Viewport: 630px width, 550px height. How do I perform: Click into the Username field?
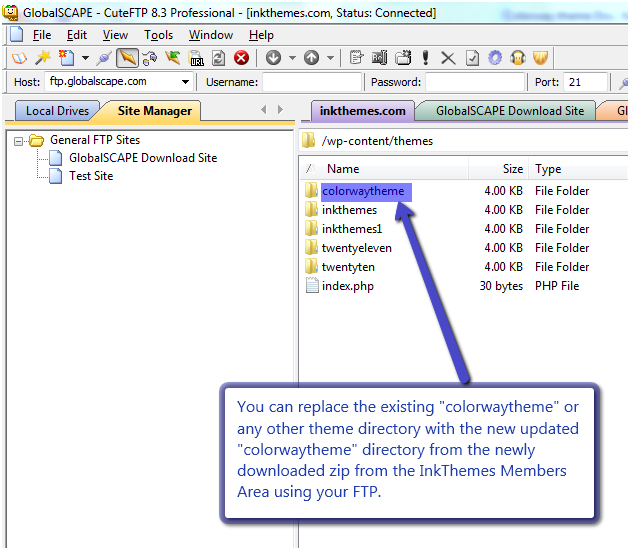[312, 82]
